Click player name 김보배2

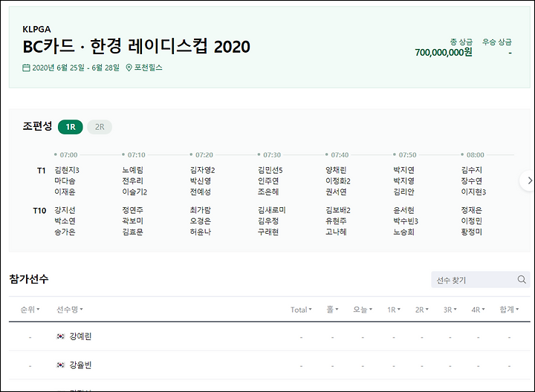338,210
